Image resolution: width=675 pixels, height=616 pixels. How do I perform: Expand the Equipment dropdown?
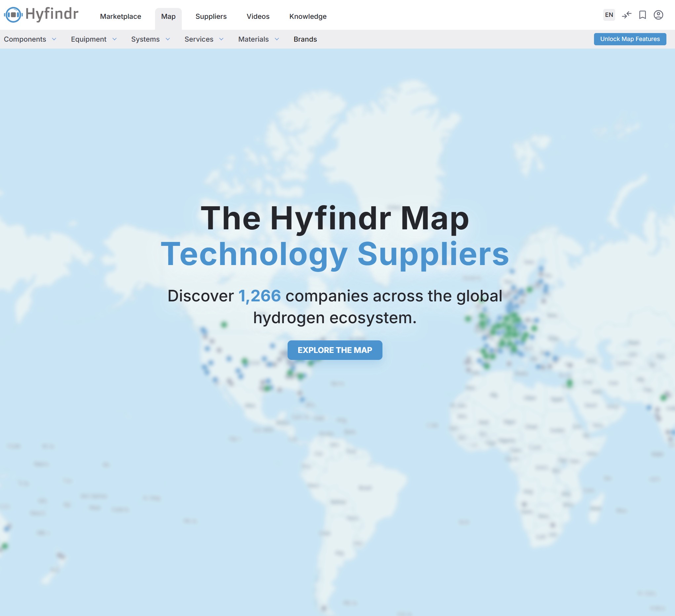(x=94, y=39)
